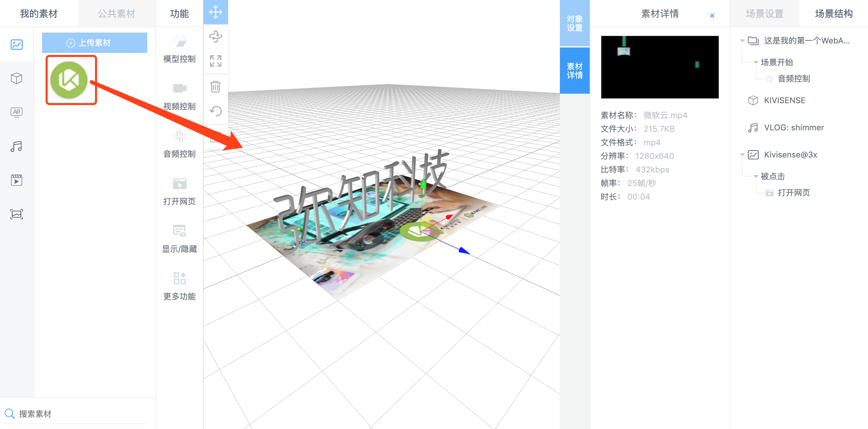Collapse the 被点击 tree node

coord(756,176)
